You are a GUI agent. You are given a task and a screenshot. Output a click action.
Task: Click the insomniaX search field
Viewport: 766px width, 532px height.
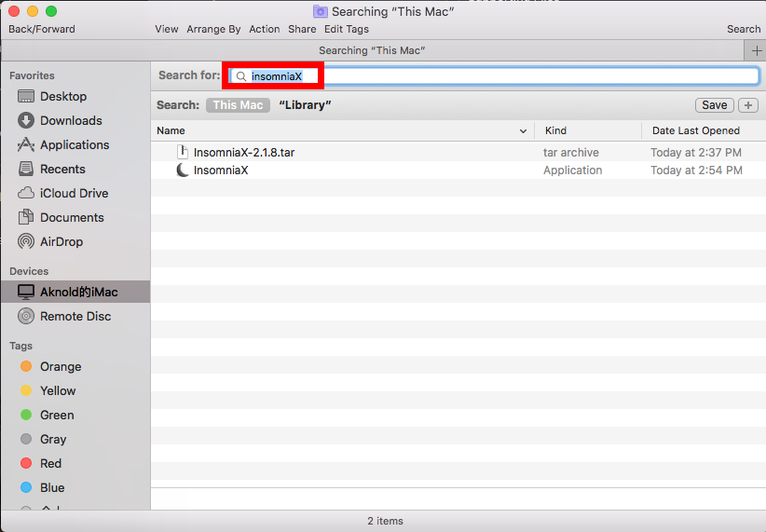(494, 75)
